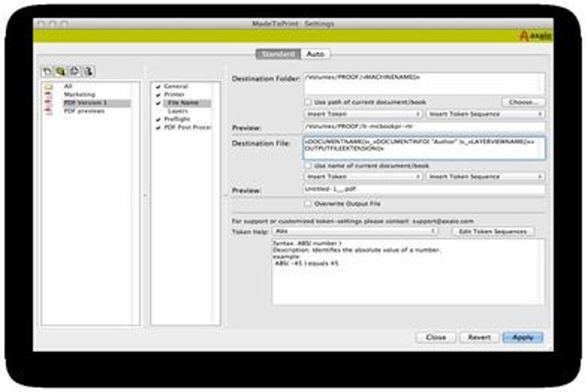Toggle the checkmark next to General
This screenshot has width=586, height=392.
click(x=158, y=87)
